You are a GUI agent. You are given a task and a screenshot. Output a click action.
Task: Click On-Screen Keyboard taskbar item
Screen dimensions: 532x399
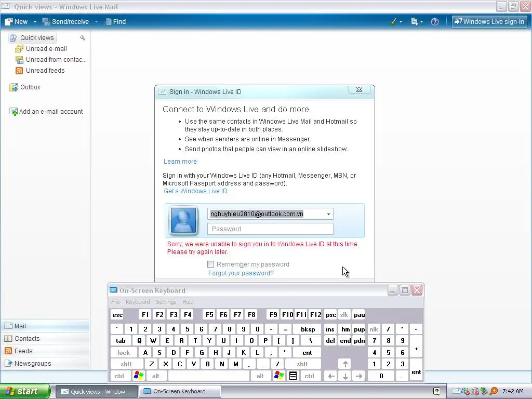(179, 391)
